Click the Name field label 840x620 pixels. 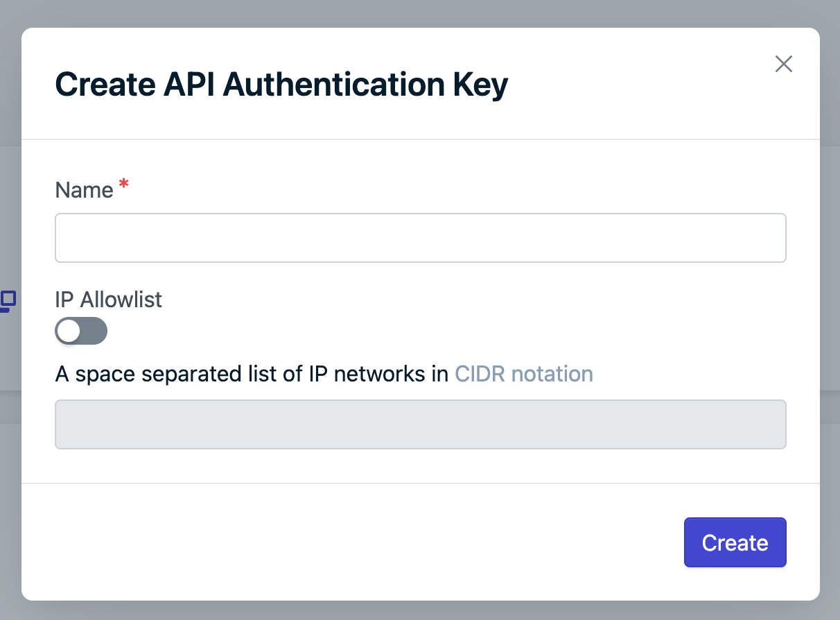(84, 190)
